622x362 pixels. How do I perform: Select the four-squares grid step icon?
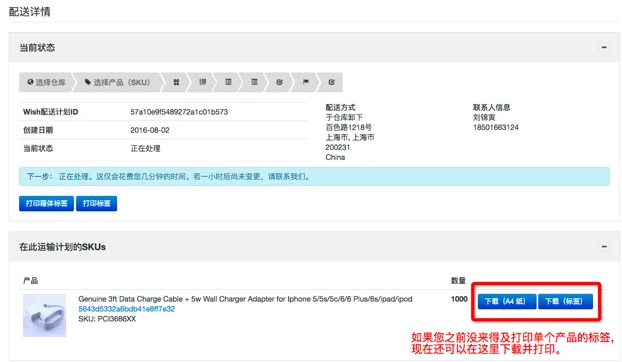click(x=176, y=82)
